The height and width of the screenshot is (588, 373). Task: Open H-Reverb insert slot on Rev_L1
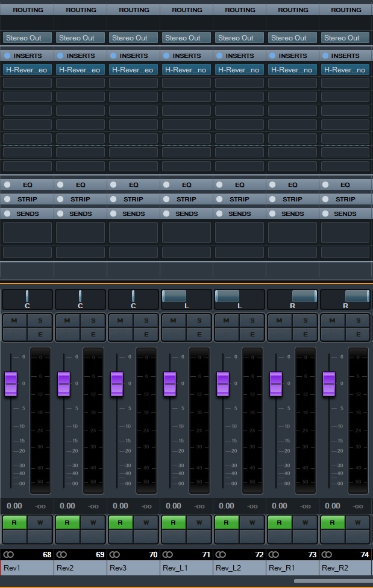(x=186, y=70)
